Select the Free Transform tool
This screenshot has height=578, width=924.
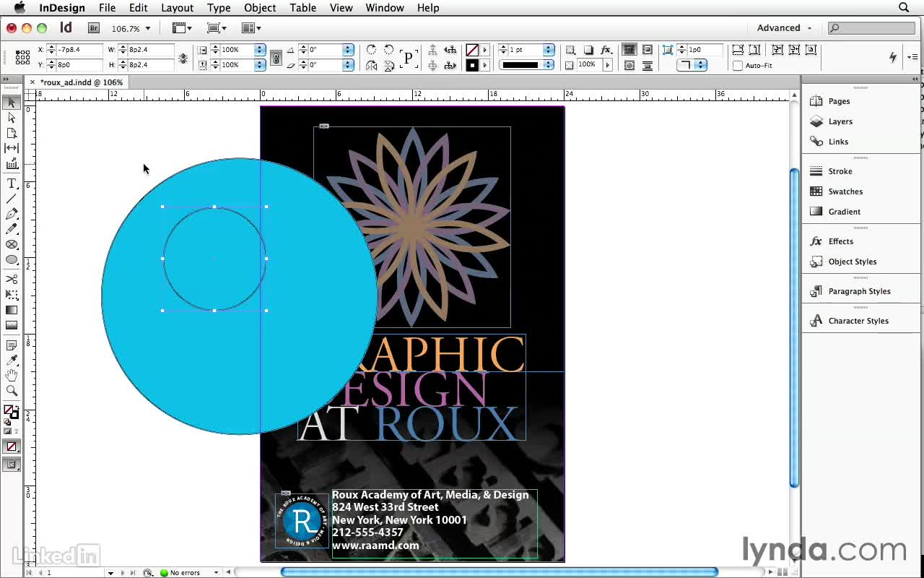(x=12, y=295)
